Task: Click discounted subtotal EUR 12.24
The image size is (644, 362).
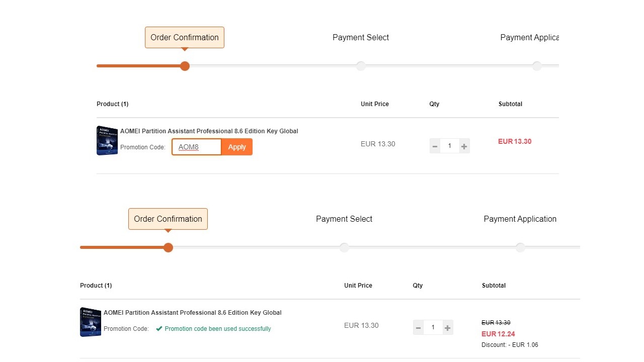Action: pyautogui.click(x=498, y=334)
